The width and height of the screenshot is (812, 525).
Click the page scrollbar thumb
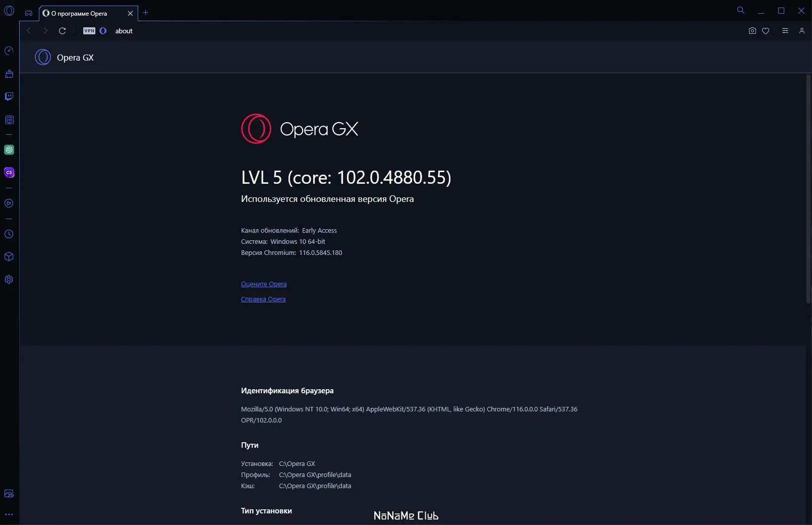coord(808,189)
